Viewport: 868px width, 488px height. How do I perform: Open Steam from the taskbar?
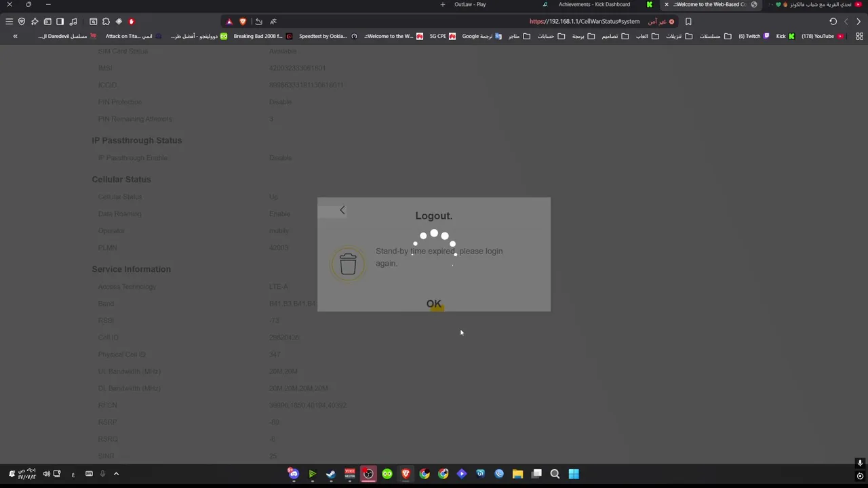[331, 474]
